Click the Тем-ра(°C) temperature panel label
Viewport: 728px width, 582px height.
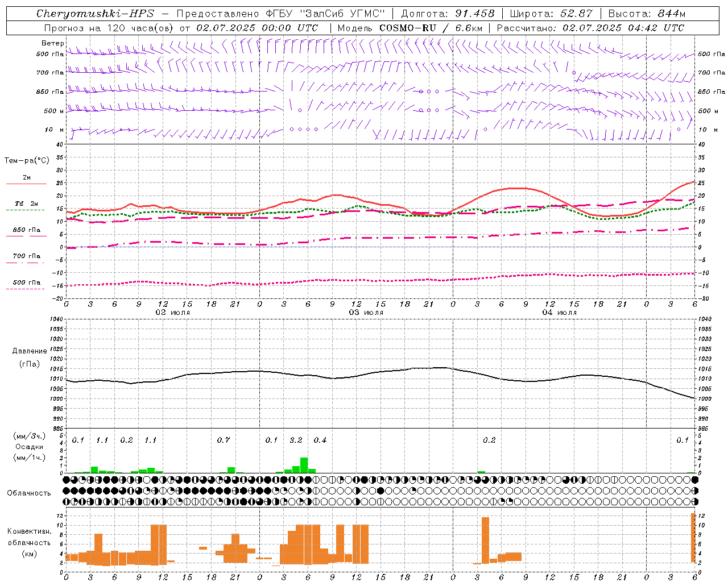pyautogui.click(x=27, y=161)
